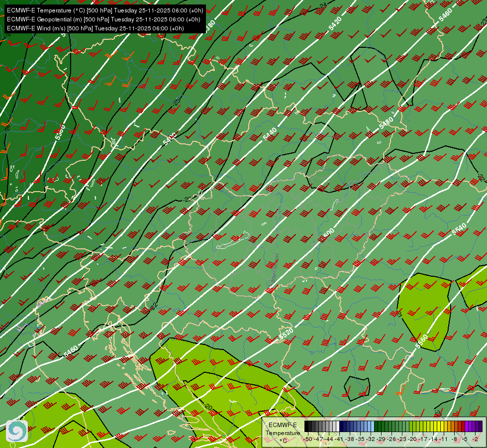Click the -32 value on the legend scale
Screen dimensions: 487x448
371,440
